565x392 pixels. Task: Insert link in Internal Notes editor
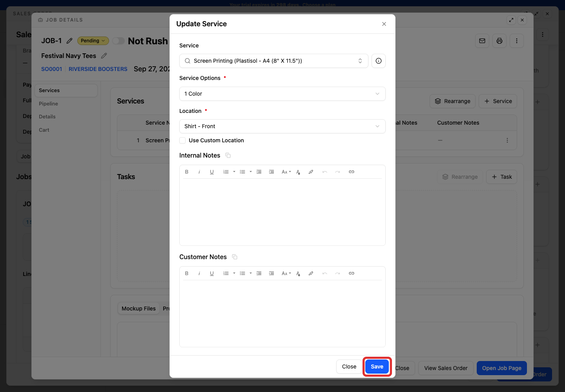352,172
